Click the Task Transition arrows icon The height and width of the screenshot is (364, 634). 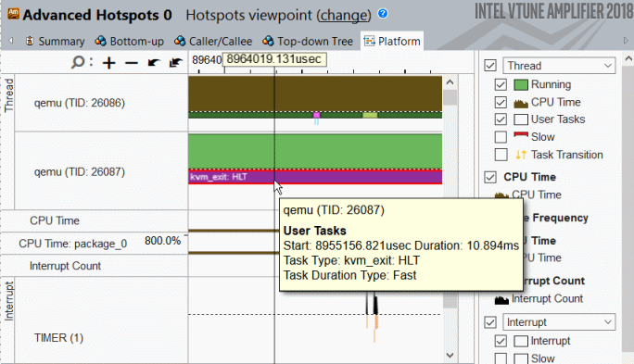[521, 155]
